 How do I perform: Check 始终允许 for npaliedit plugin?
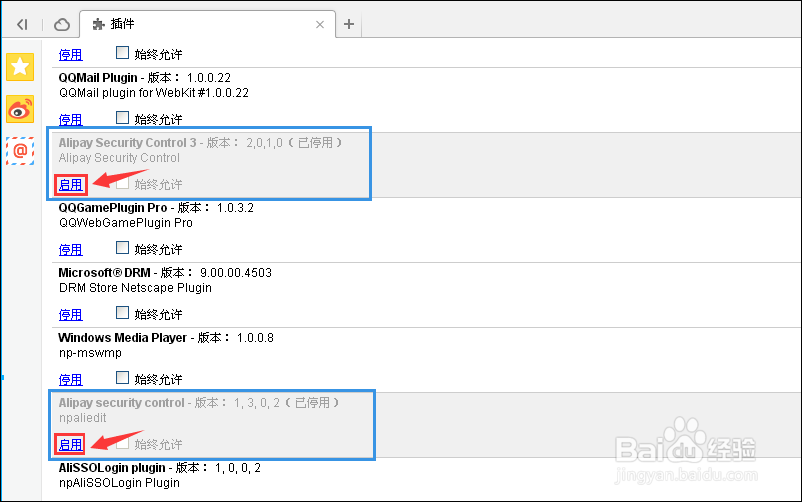pyautogui.click(x=122, y=443)
